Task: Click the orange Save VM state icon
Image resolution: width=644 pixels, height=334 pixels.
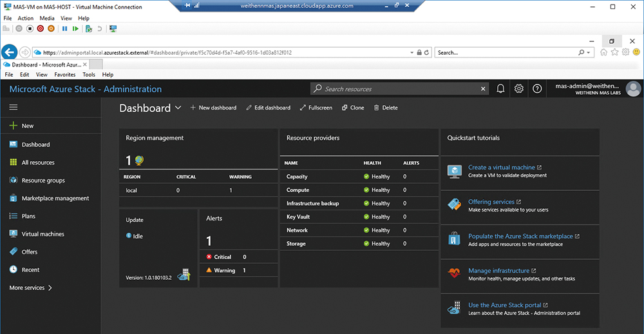Action: [x=51, y=29]
